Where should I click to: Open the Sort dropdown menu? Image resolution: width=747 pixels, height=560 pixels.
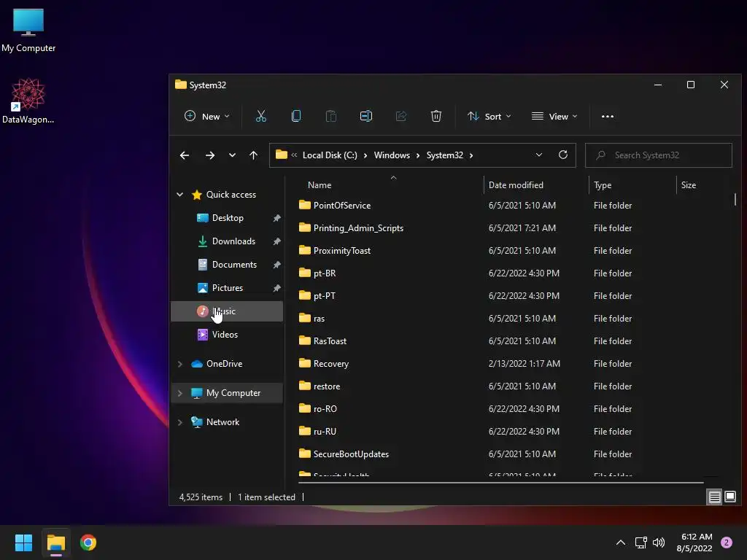coord(489,116)
